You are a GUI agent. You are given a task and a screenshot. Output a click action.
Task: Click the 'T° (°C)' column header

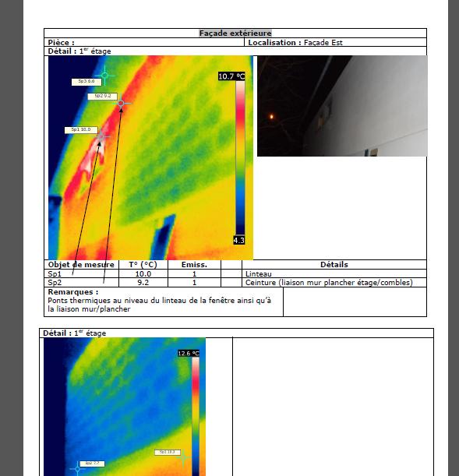coord(143,265)
